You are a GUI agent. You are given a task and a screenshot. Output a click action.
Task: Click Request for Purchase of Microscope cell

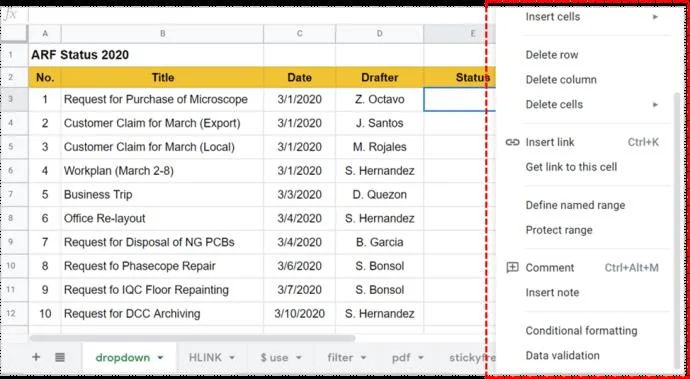(x=162, y=99)
